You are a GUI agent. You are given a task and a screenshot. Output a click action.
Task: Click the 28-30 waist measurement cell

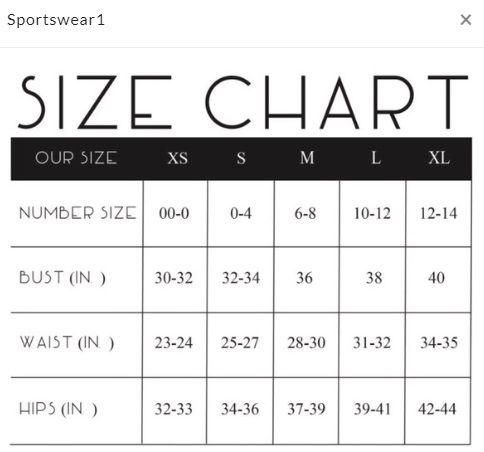[306, 343]
